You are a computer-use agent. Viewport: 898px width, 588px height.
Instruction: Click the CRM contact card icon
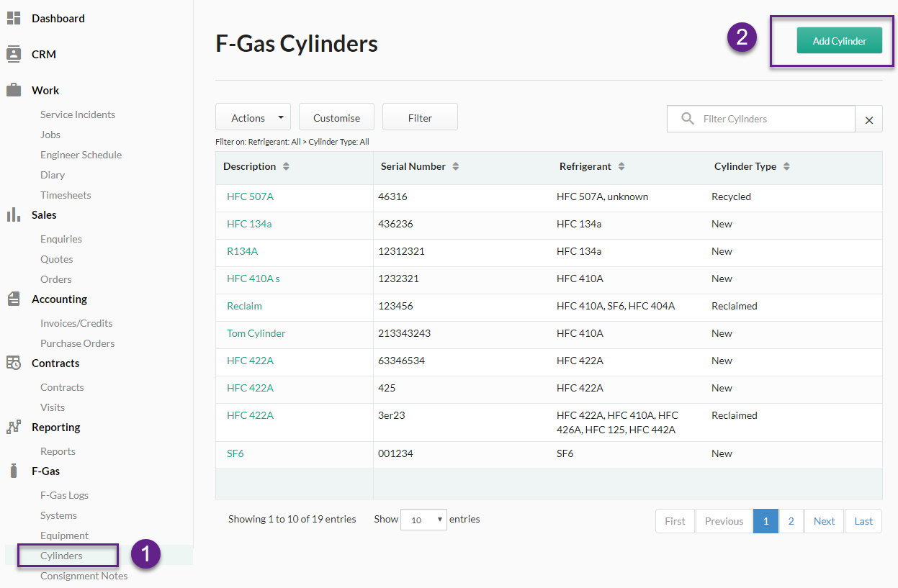point(14,54)
